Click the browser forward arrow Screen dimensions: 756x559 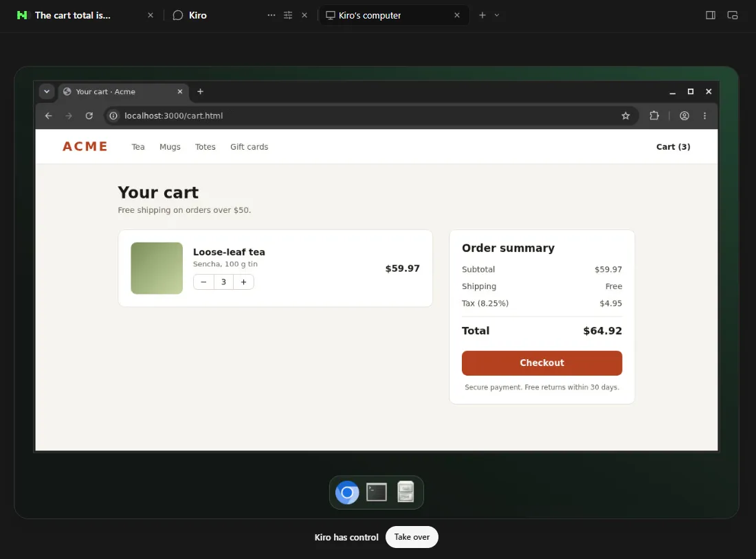(x=69, y=115)
